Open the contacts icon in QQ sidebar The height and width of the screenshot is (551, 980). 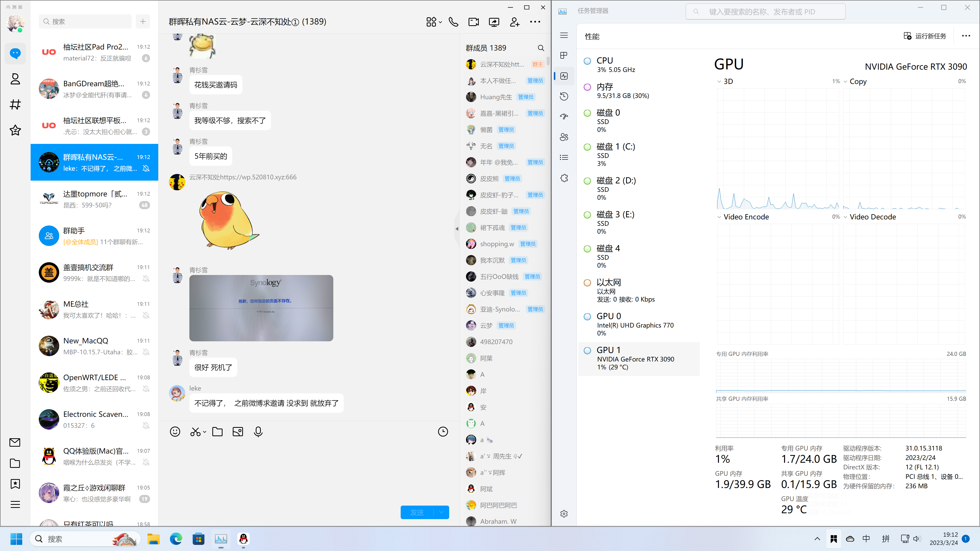[x=15, y=79]
